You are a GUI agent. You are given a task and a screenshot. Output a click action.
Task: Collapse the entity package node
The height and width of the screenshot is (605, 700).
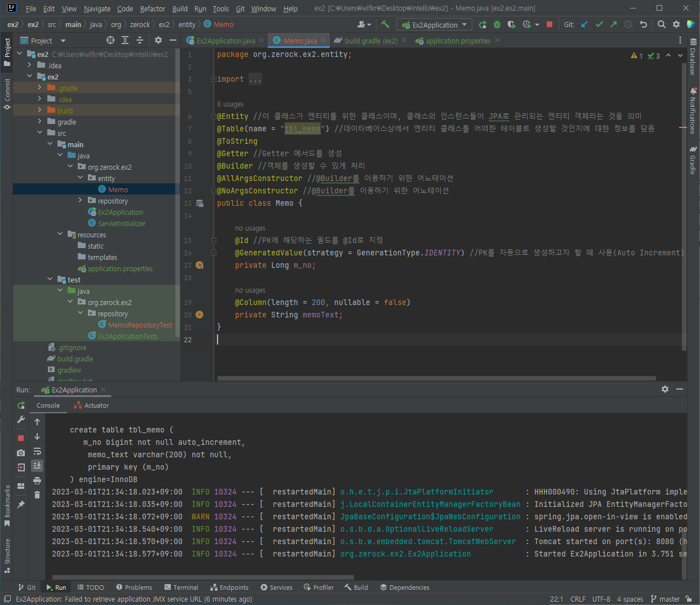tap(80, 178)
